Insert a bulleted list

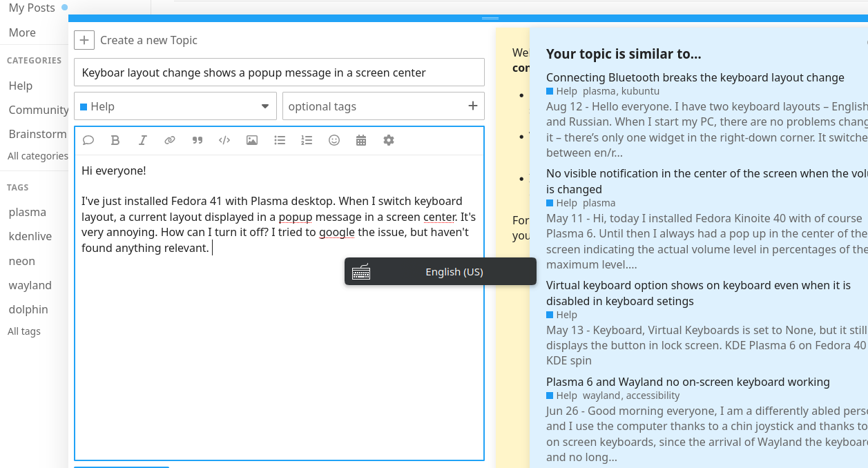point(280,140)
